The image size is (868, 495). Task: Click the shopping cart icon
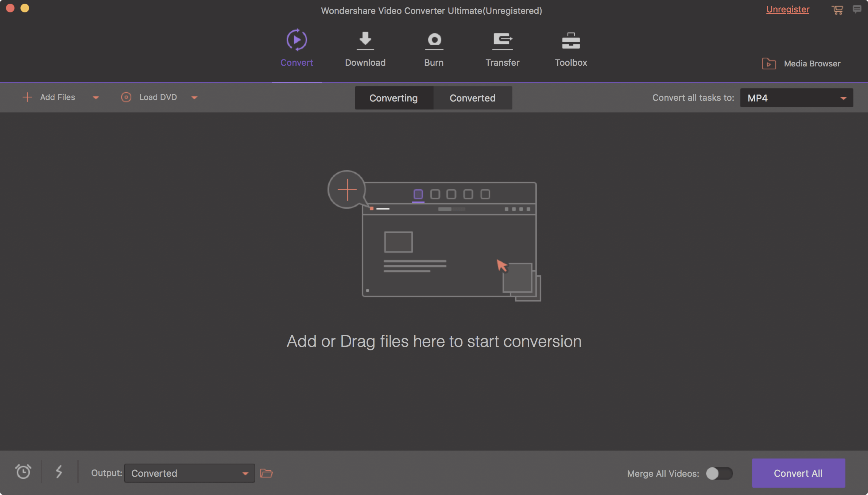pos(837,10)
